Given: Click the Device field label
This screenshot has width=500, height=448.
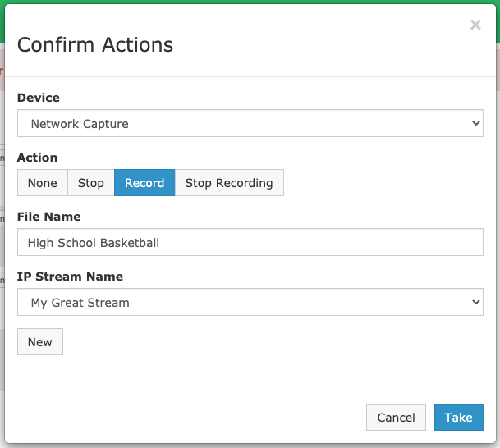Looking at the screenshot, I should click(39, 98).
